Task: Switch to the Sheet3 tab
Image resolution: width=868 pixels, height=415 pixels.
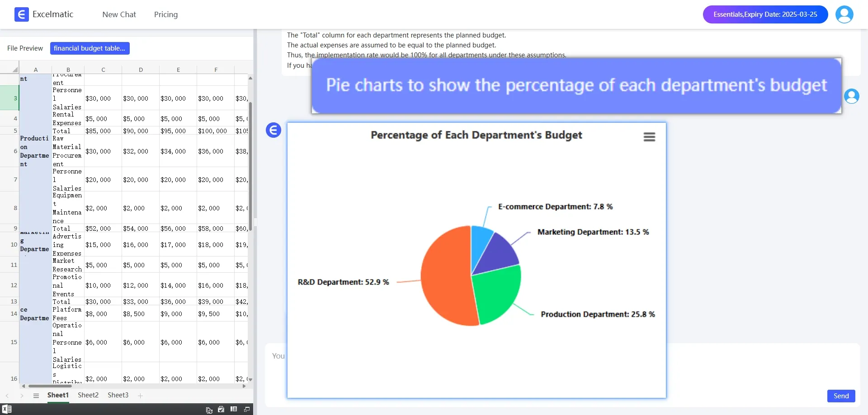Action: (118, 395)
